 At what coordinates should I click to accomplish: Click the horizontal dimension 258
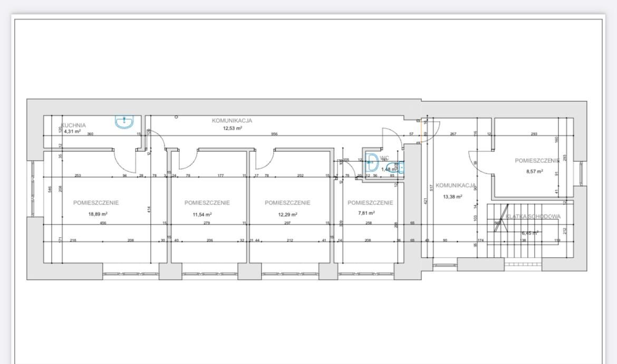pos(368,223)
